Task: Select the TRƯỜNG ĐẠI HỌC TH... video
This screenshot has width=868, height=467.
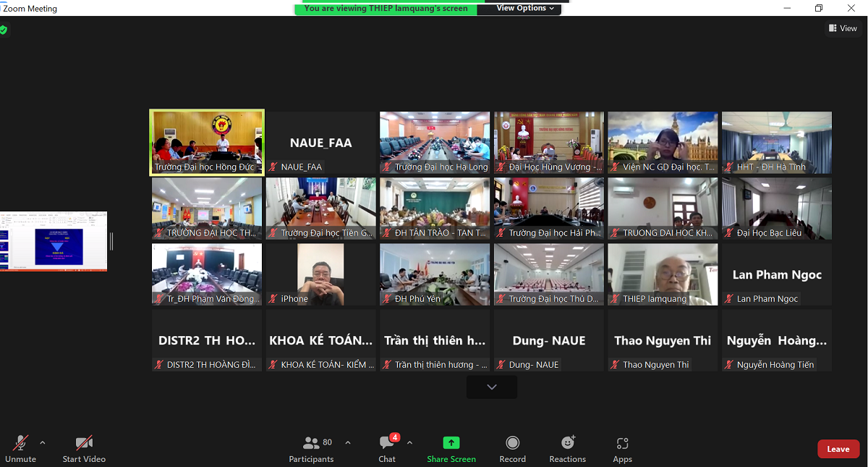Action: 207,209
